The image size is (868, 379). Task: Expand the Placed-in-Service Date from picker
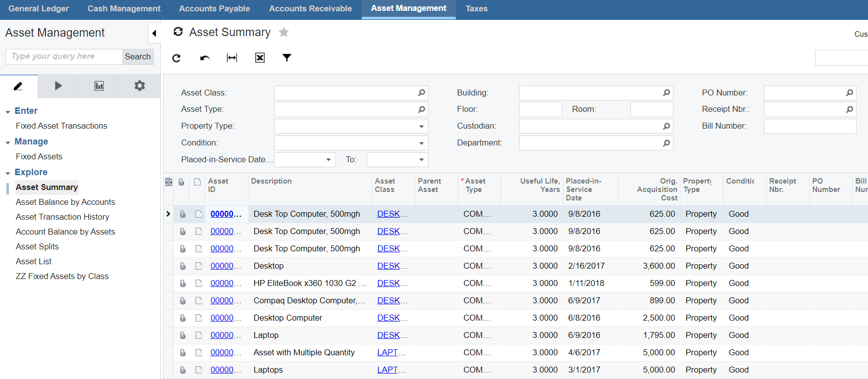tap(328, 160)
